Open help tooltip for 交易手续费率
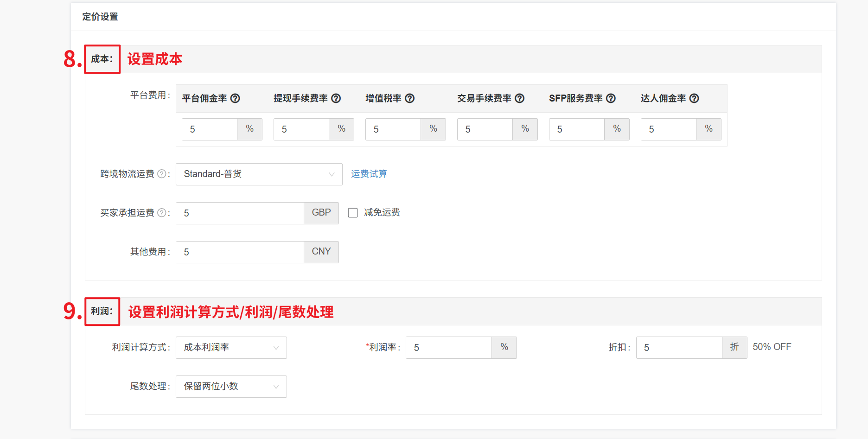 click(x=520, y=98)
